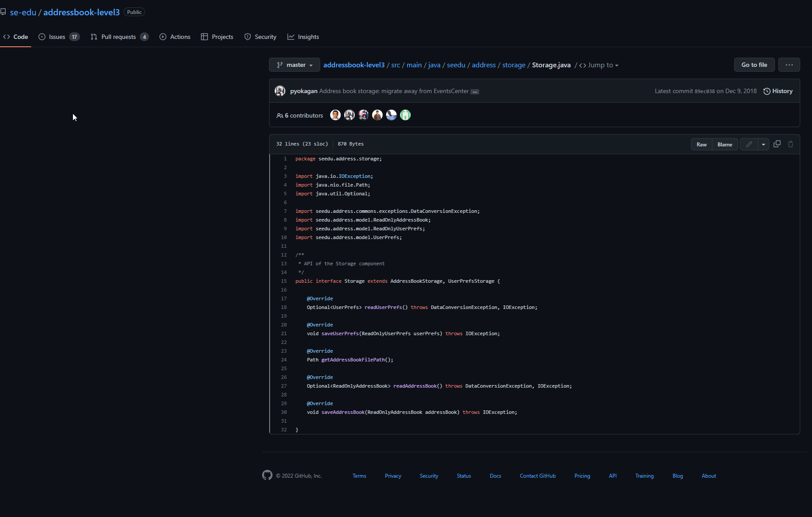The width and height of the screenshot is (812, 517).
Task: Open the Insights tab
Action: tap(303, 37)
